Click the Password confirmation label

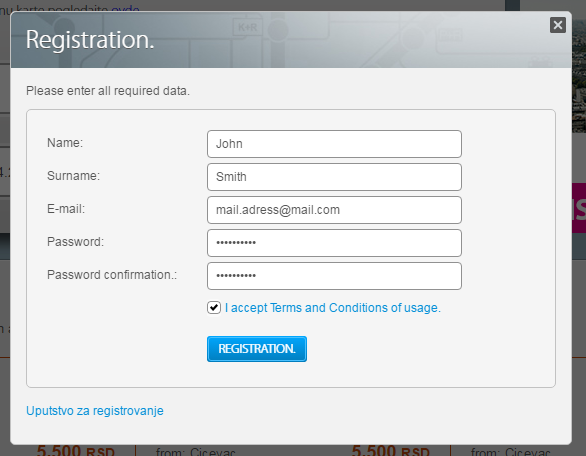pyautogui.click(x=112, y=275)
